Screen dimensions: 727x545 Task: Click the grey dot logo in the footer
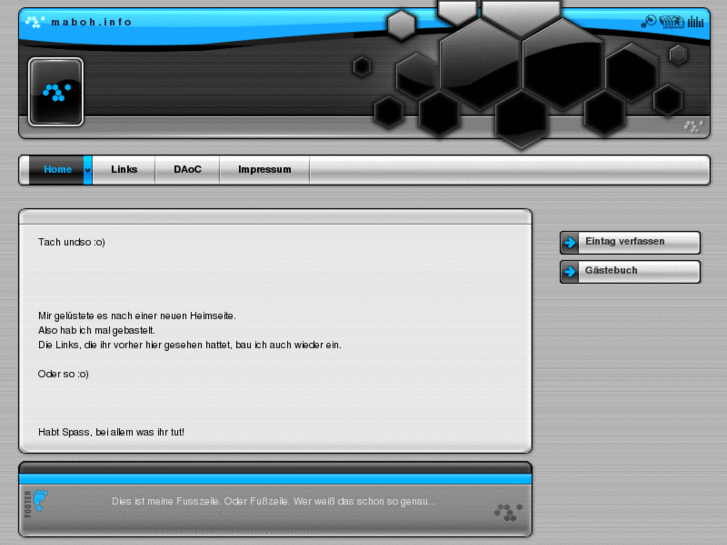click(x=508, y=512)
